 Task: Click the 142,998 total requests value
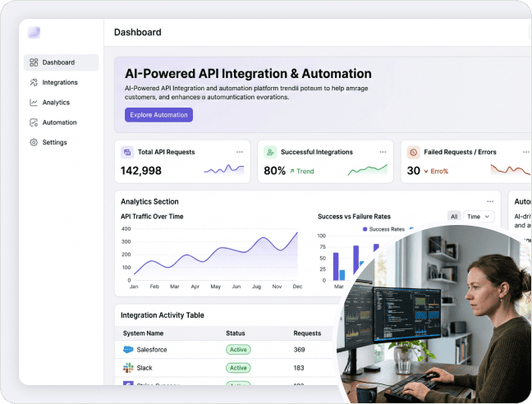point(141,171)
